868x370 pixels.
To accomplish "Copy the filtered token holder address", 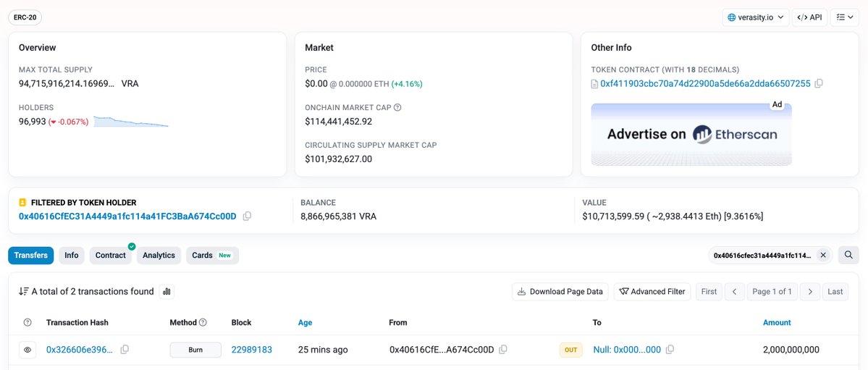I will (247, 216).
